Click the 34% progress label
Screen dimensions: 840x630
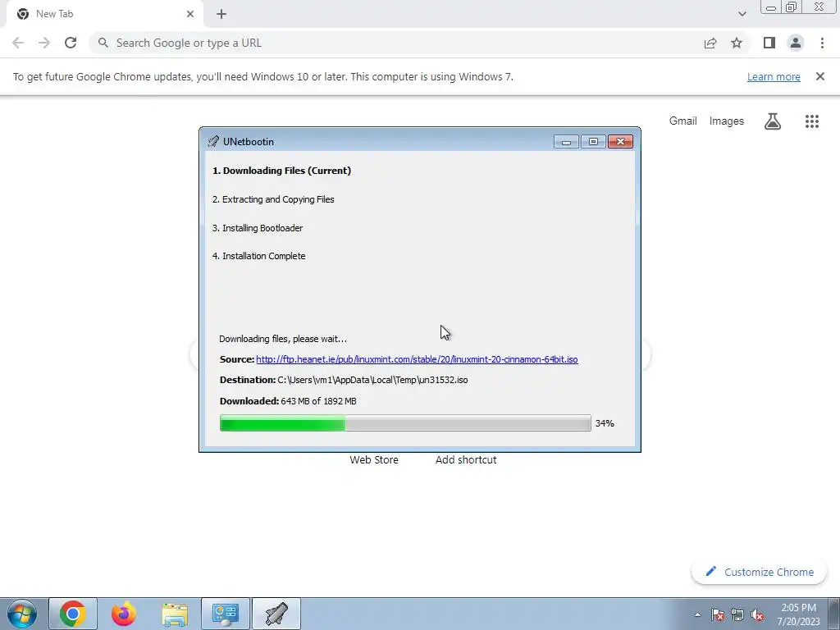[605, 423]
